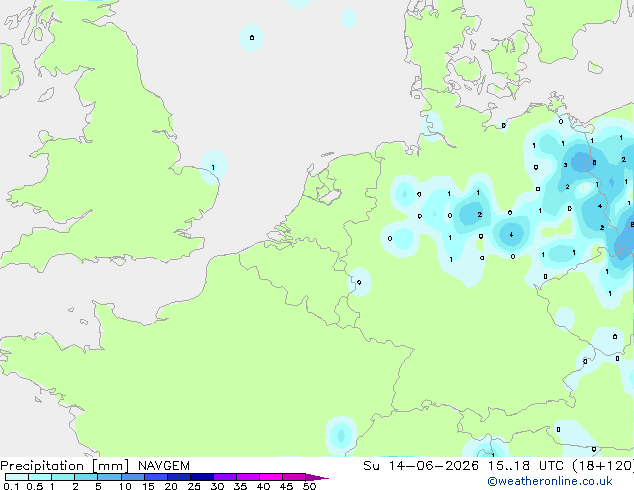
Task: Pick the 30–35 mm purple legend swatch
Action: [224, 477]
